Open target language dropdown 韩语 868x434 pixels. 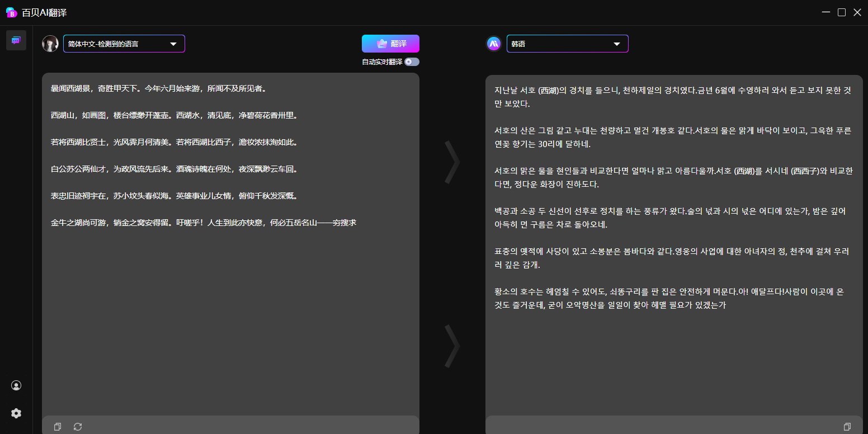tap(568, 44)
